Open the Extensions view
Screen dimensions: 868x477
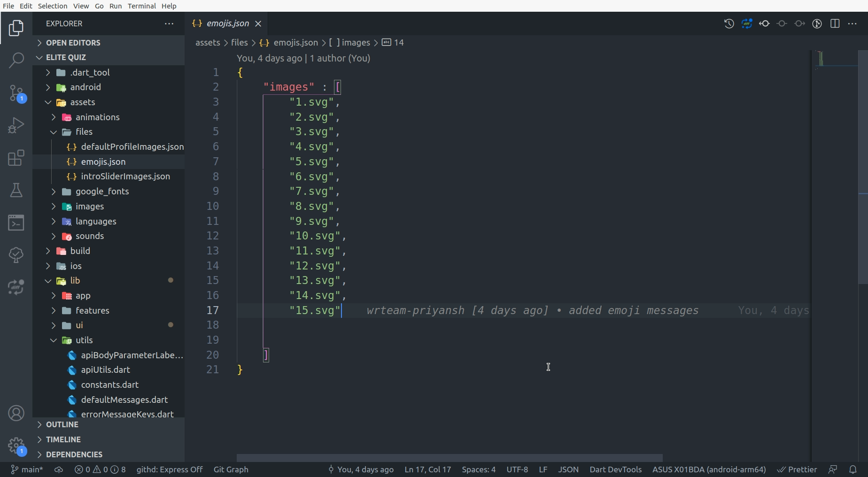pyautogui.click(x=16, y=158)
